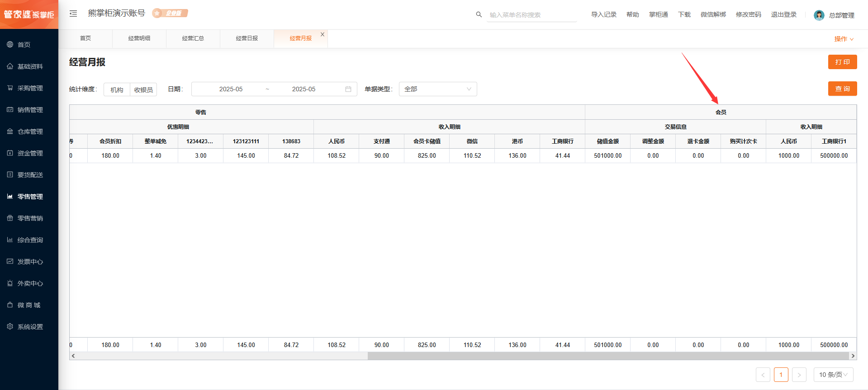Focus the menu name search field
Image resolution: width=868 pixels, height=390 pixels.
531,15
